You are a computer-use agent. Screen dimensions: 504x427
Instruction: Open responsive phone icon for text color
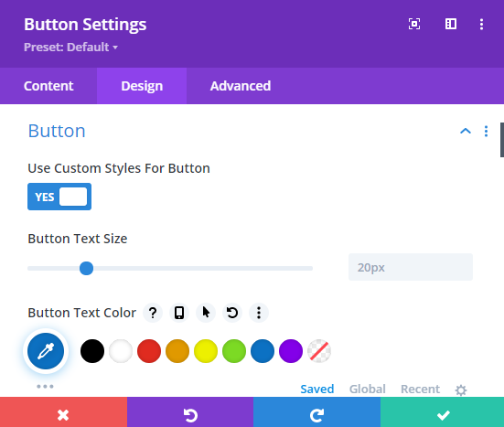(x=179, y=313)
